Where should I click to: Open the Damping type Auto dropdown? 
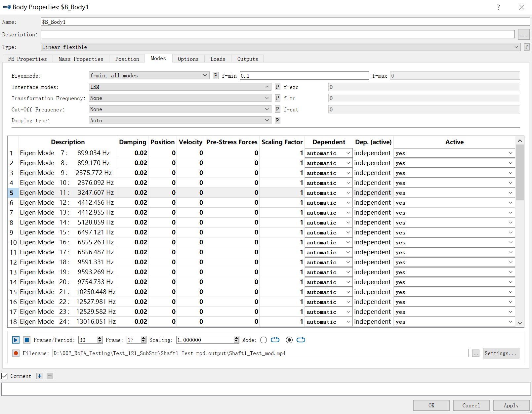click(x=180, y=120)
